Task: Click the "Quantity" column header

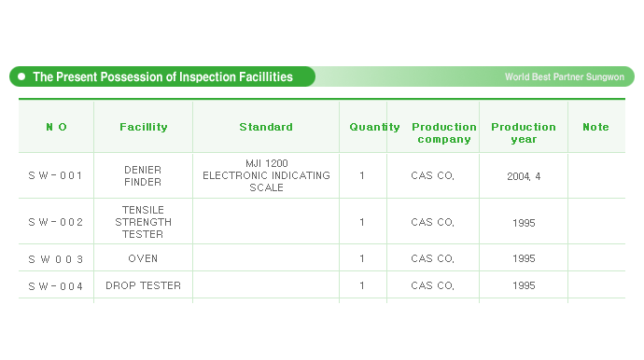Action: tap(374, 127)
